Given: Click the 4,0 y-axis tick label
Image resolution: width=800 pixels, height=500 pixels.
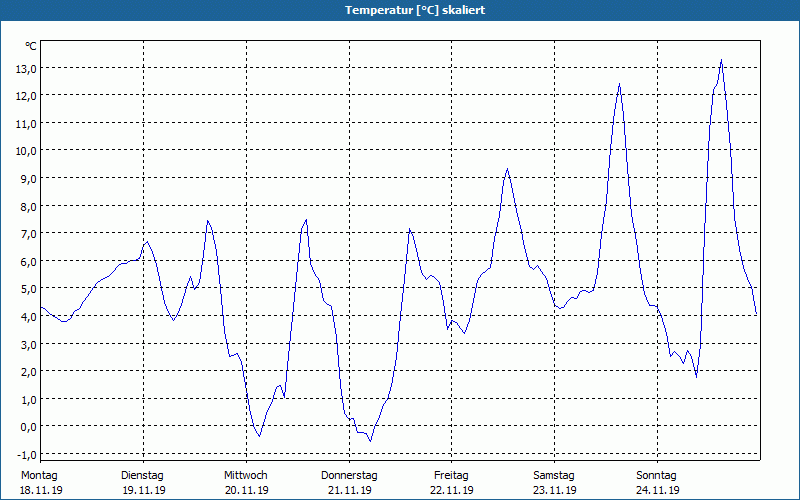Looking at the screenshot, I should click(x=27, y=316).
